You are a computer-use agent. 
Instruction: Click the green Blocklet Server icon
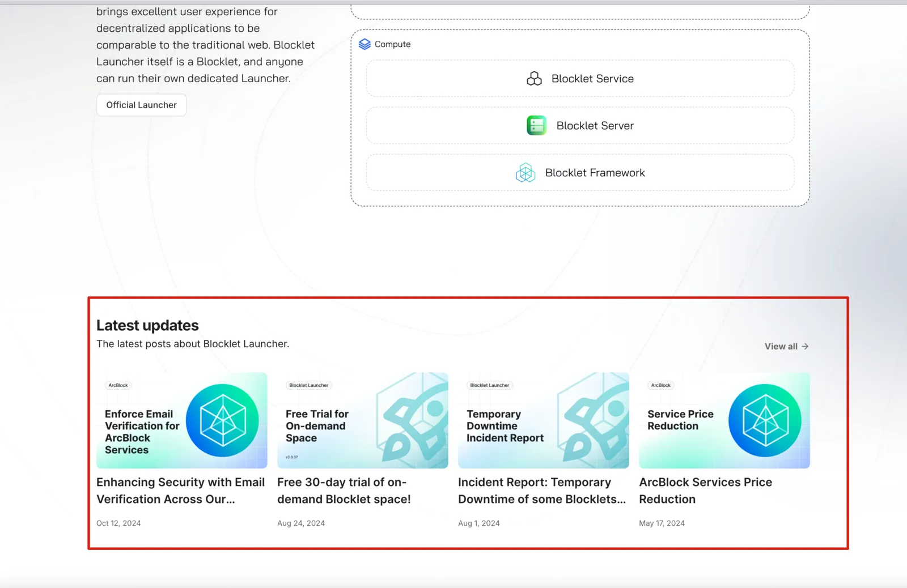pos(536,125)
